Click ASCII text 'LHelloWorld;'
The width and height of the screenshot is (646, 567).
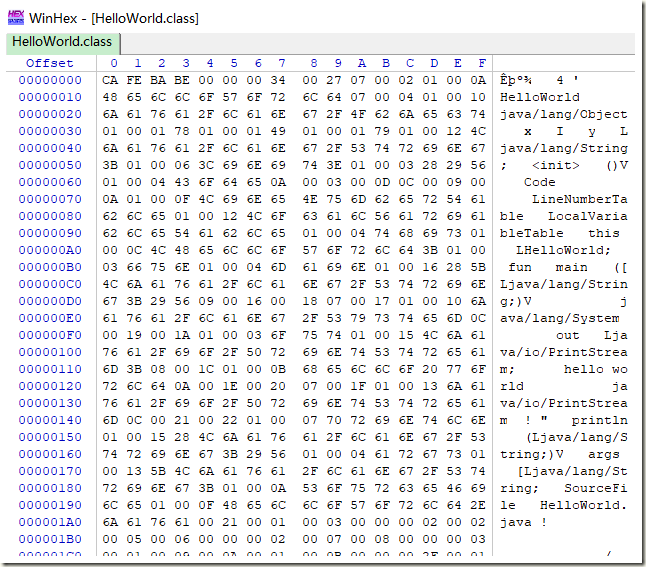[x=564, y=251]
